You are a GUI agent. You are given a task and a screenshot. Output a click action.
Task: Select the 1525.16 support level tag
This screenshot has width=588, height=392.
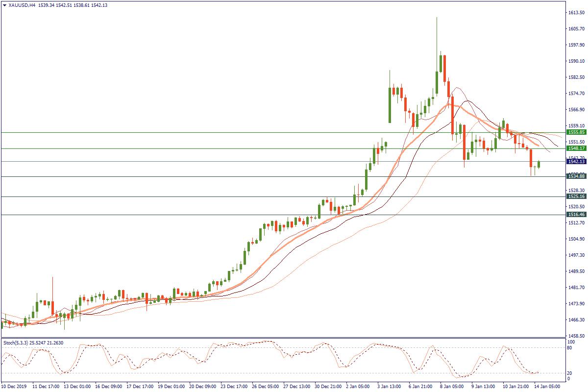pyautogui.click(x=576, y=196)
